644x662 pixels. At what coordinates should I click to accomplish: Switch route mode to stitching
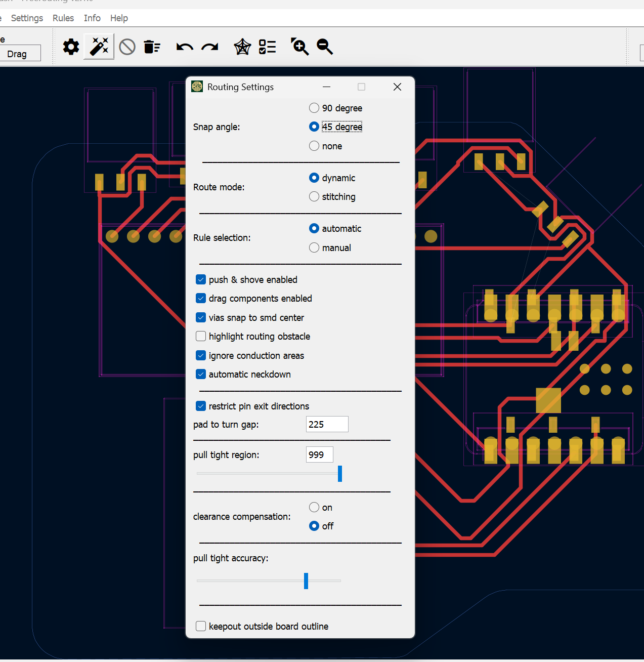[x=314, y=196]
